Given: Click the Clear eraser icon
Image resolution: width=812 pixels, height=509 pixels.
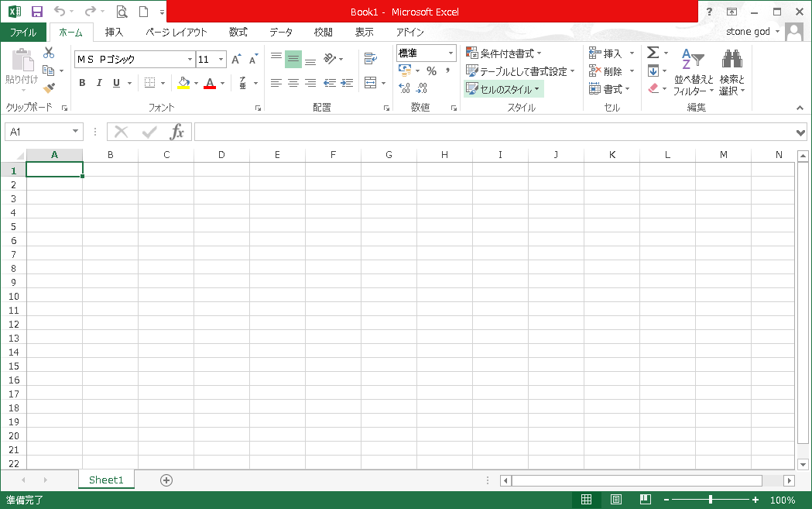Looking at the screenshot, I should tap(653, 88).
